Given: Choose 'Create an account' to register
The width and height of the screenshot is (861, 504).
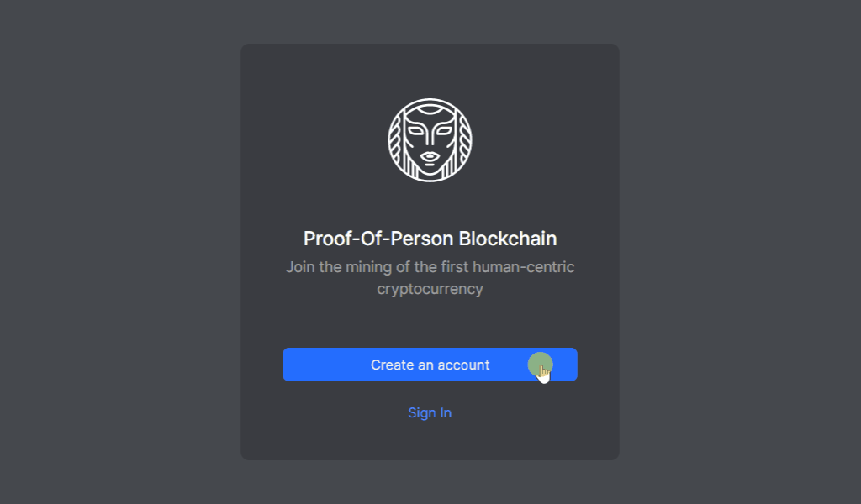Looking at the screenshot, I should (x=430, y=365).
